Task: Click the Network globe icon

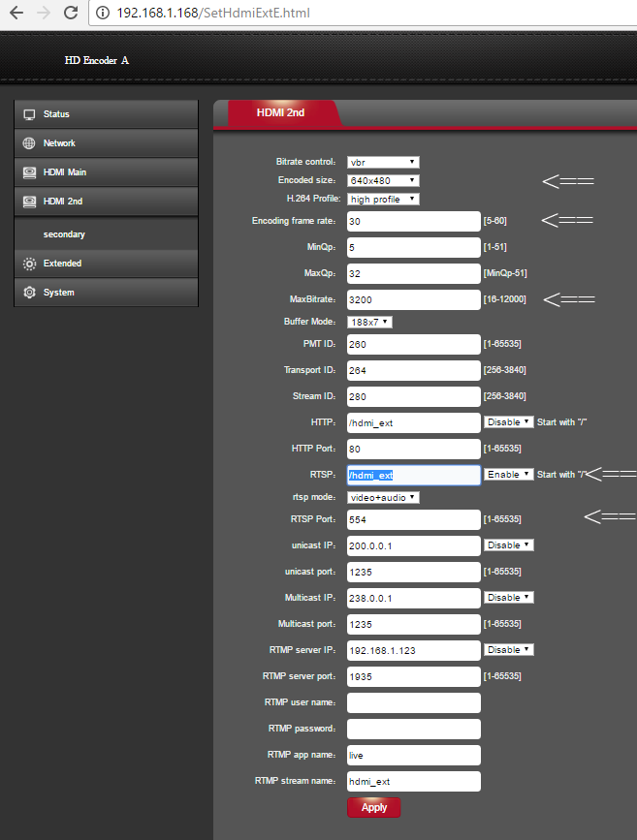Action: 29,143
